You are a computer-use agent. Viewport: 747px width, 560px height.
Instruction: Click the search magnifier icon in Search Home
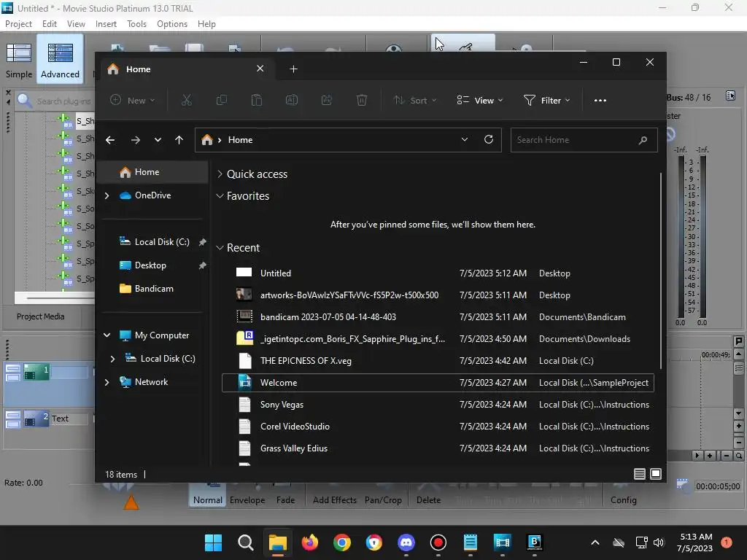coord(643,140)
